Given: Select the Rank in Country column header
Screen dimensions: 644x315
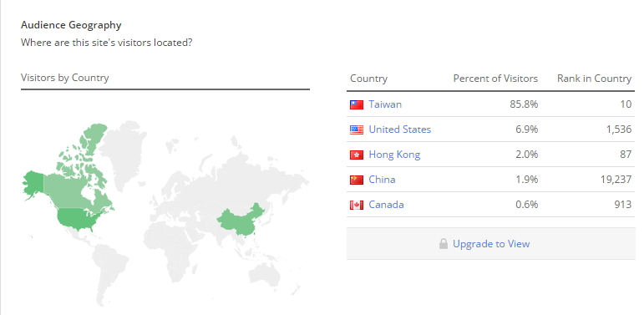Looking at the screenshot, I should pos(594,79).
